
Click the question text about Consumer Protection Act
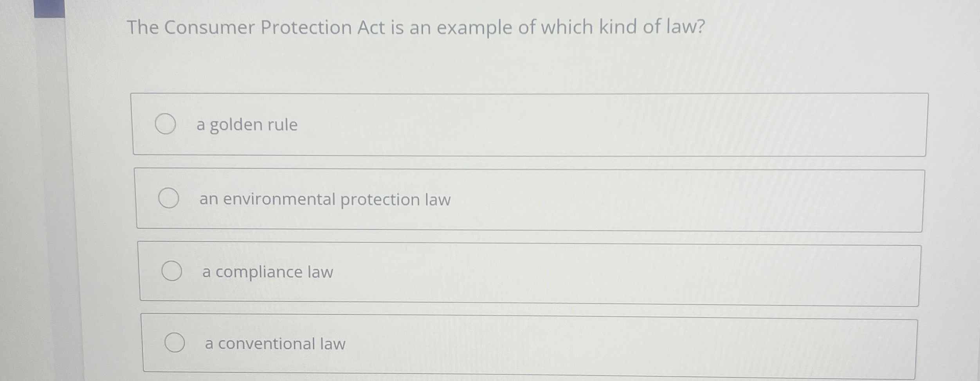click(x=415, y=27)
